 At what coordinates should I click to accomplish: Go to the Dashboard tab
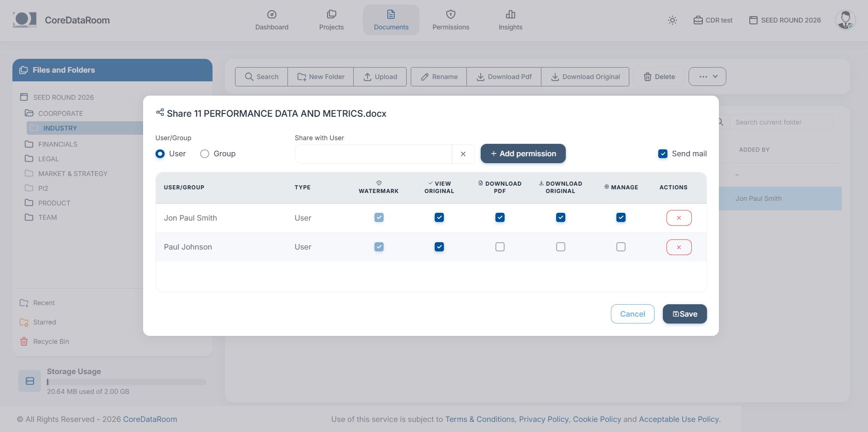click(x=272, y=20)
